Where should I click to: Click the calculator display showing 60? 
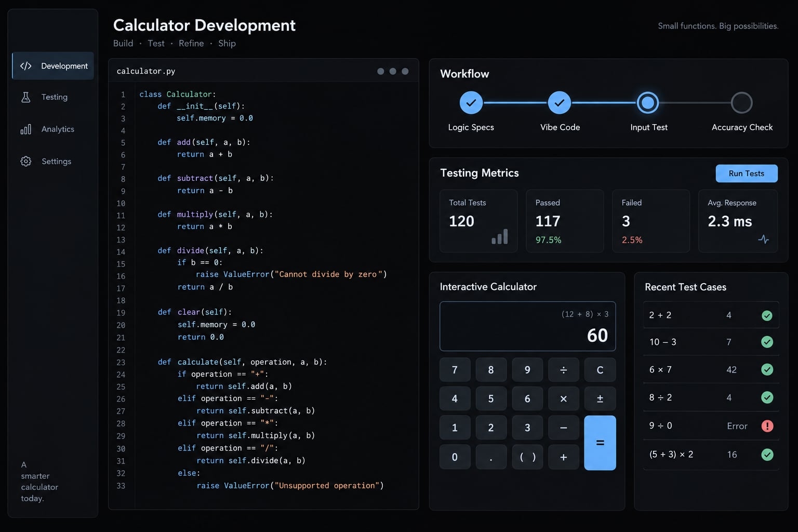527,326
